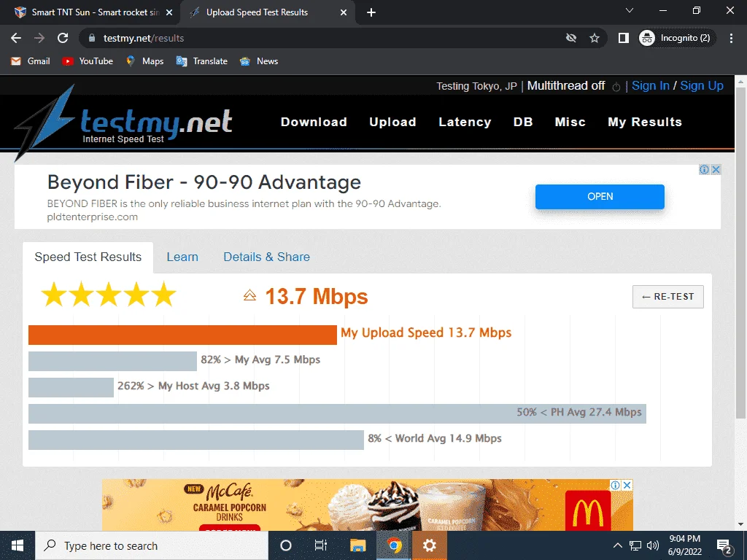This screenshot has height=560, width=747.
Task: Open the Misc menu item
Action: (x=570, y=122)
